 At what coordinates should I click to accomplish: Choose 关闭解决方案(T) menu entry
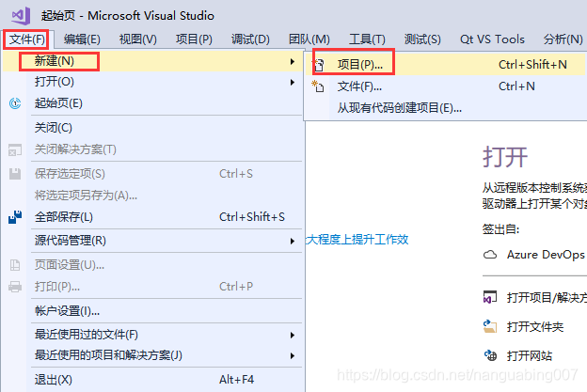coord(152,149)
